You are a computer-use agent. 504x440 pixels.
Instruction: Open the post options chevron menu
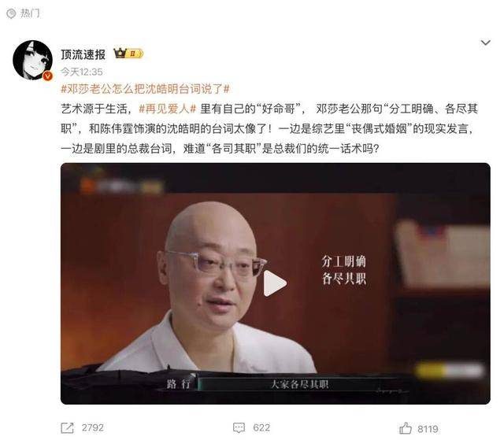(485, 43)
